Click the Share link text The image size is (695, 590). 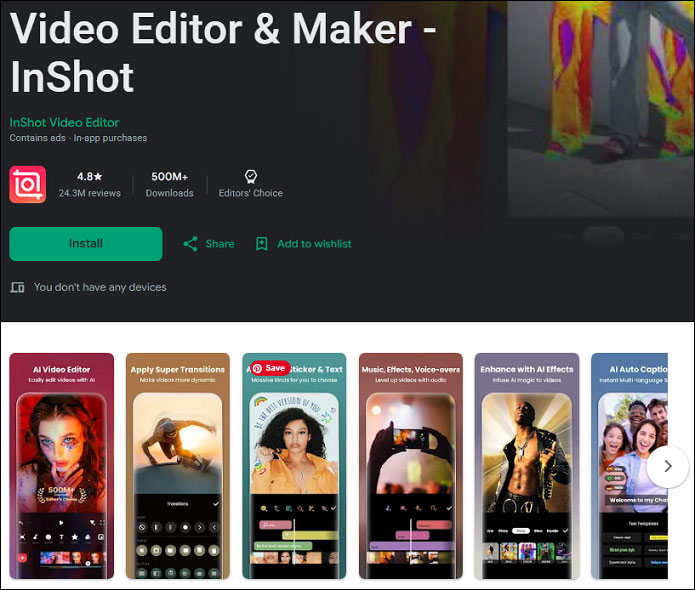click(220, 244)
